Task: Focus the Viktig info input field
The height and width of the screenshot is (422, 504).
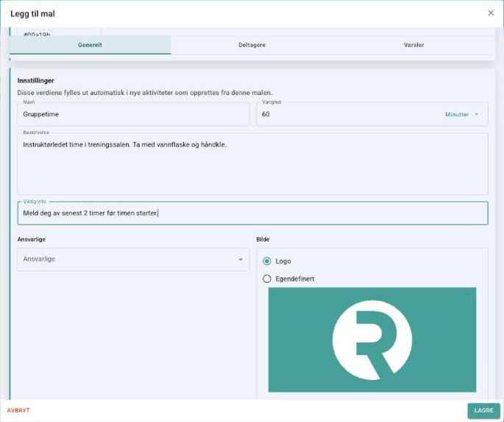Action: coord(252,213)
